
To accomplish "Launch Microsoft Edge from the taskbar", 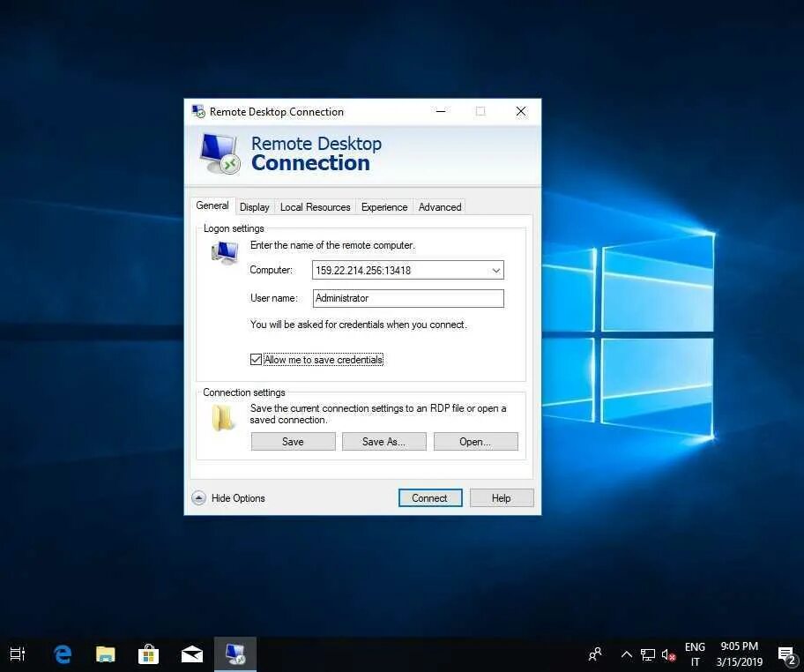I will click(63, 654).
